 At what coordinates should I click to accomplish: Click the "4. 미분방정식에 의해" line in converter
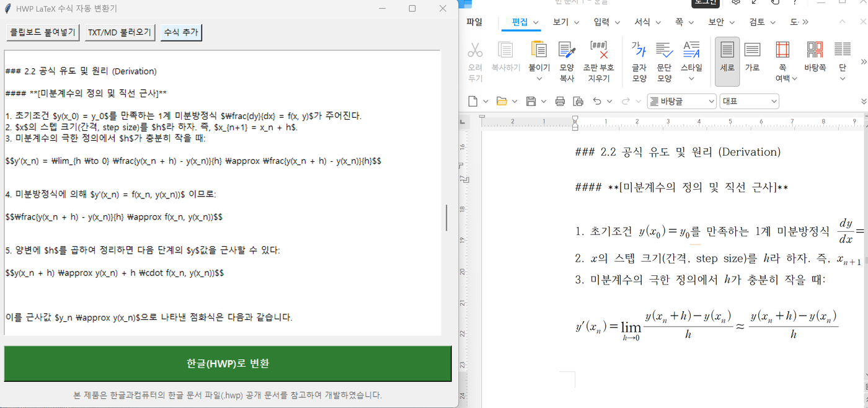point(110,194)
